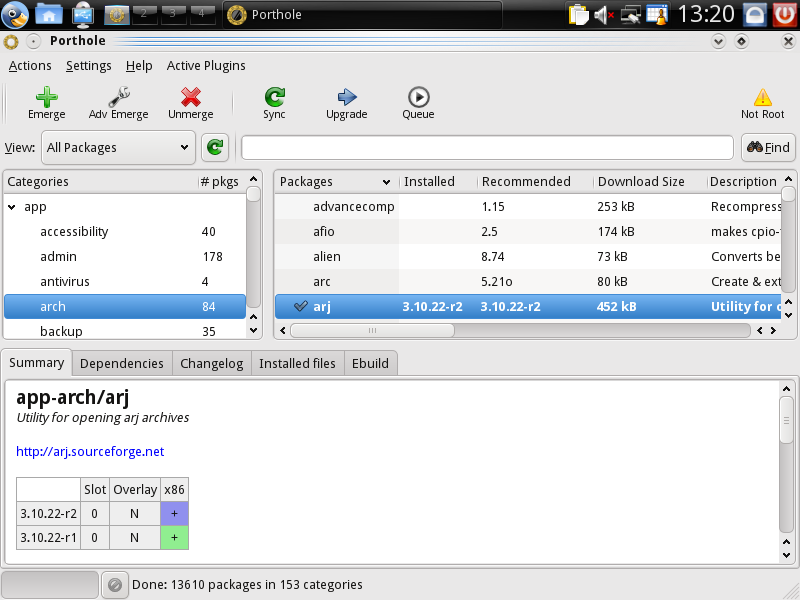
Task: Click the Emerge toolbar button
Action: tap(46, 103)
